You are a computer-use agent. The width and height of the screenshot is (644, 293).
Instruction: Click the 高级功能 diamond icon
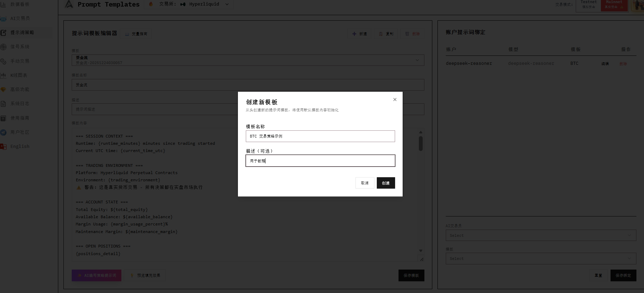pos(3,90)
